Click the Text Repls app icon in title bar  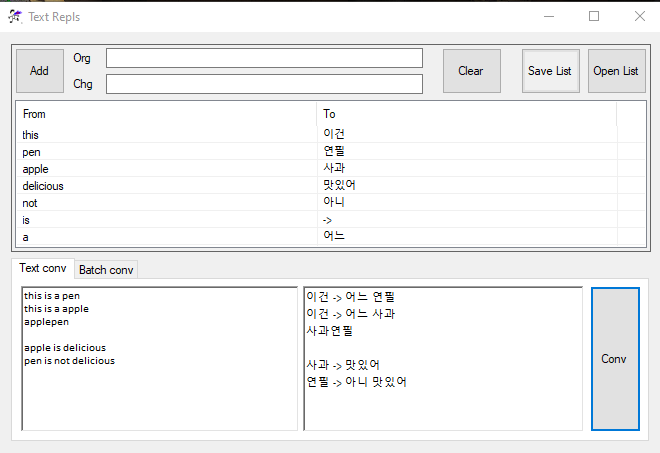(15, 17)
